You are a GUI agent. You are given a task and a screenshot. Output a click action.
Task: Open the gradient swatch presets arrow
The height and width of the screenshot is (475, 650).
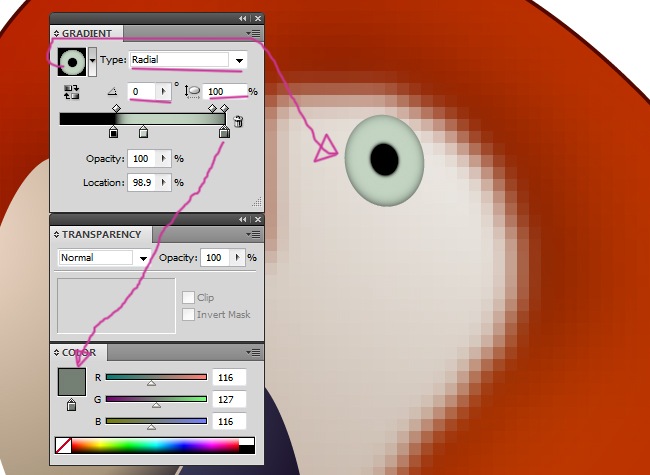tap(92, 61)
